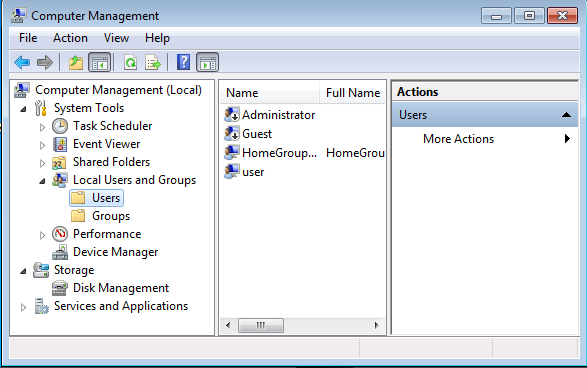Click the Device Manager icon

(60, 252)
